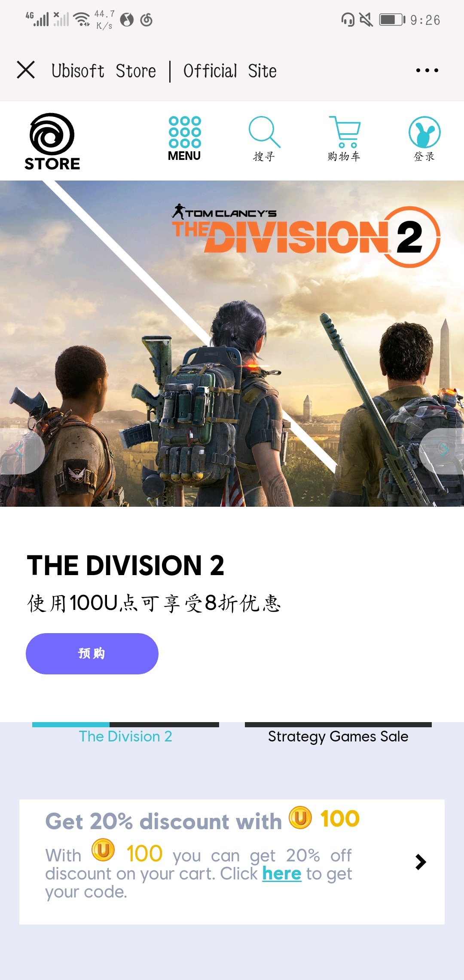The height and width of the screenshot is (980, 464).
Task: Tap the gold U coin in promo description
Action: 103,850
